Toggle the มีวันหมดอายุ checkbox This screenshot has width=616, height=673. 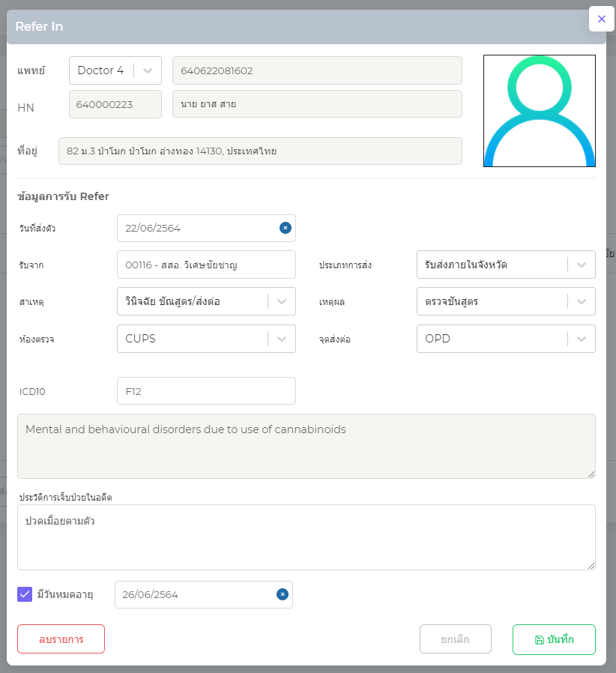pos(25,594)
